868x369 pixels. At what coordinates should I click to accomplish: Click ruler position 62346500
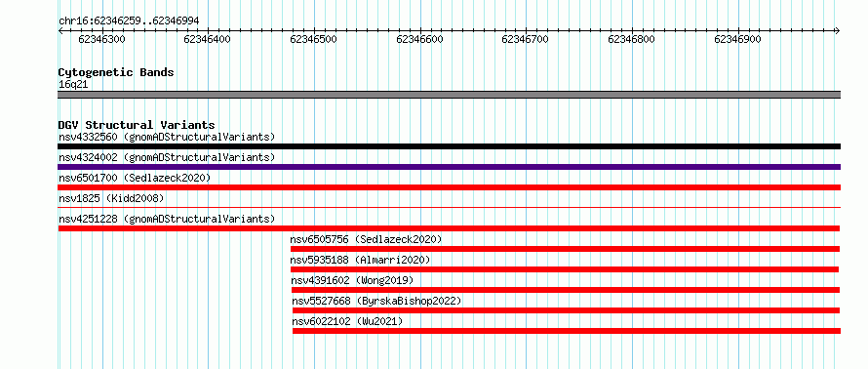[314, 39]
